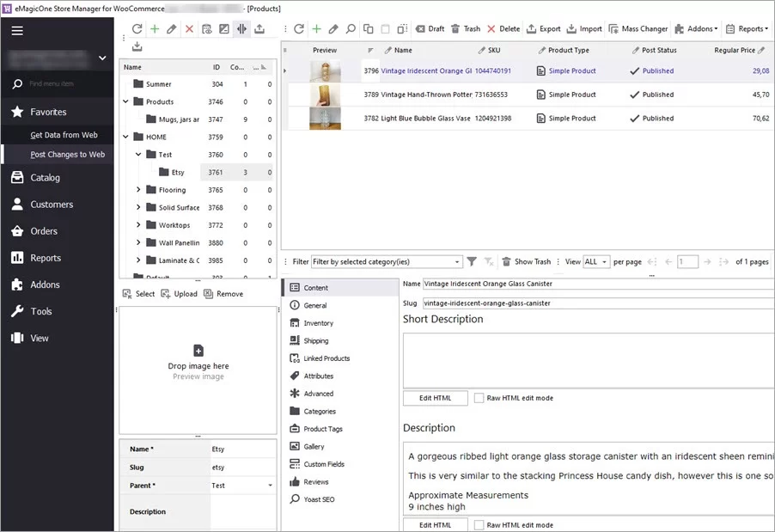This screenshot has height=532, width=775.
Task: Enable Raw HTML edit mode for Short Description
Action: pyautogui.click(x=479, y=397)
